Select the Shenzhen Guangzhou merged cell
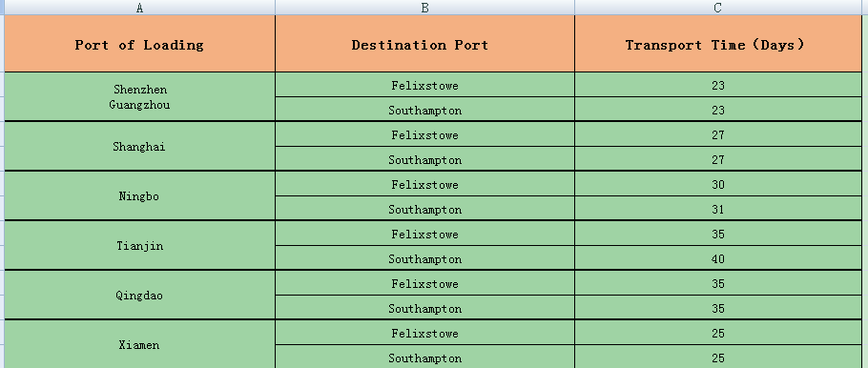The height and width of the screenshot is (368, 868). 139,97
